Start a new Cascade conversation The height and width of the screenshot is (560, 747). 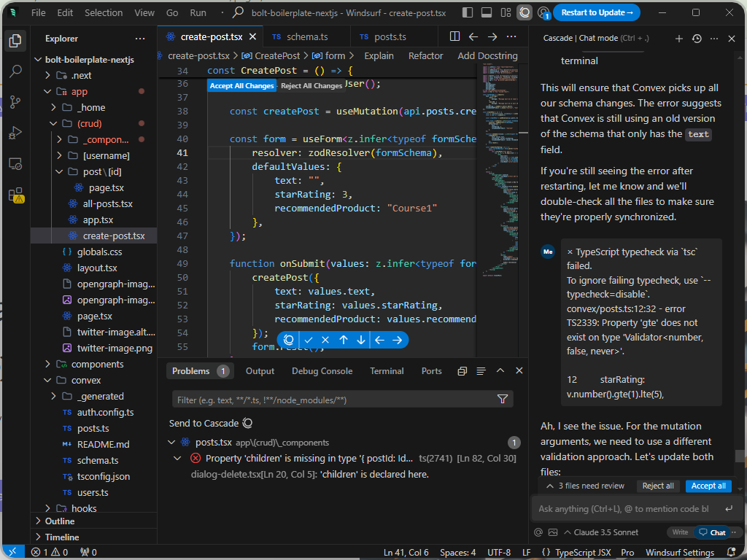click(678, 39)
